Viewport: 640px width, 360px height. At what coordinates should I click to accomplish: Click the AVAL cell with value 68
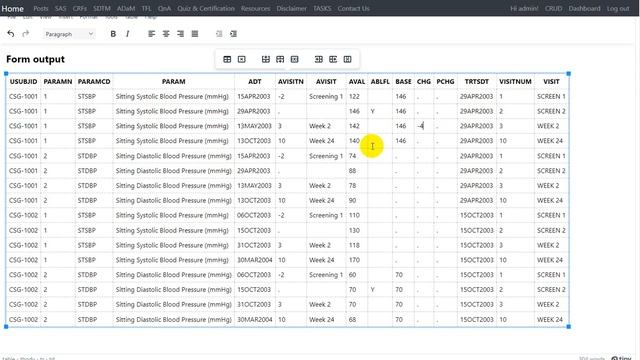click(357, 320)
